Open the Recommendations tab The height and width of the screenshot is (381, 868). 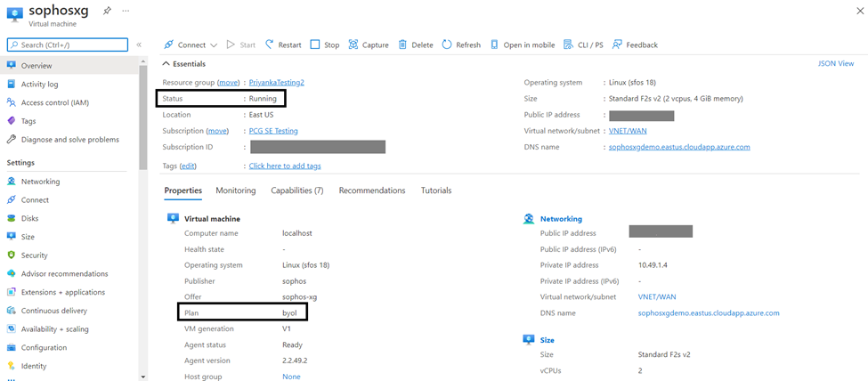(x=372, y=190)
